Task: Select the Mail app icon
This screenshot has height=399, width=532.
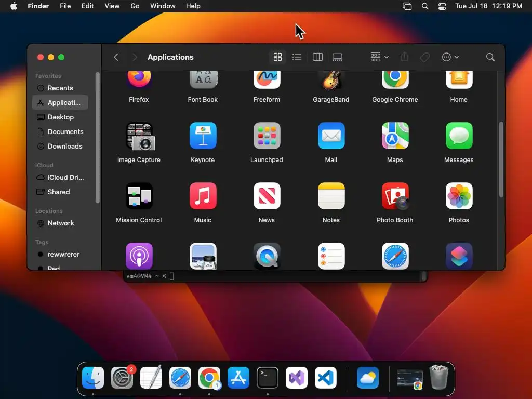Action: [331, 136]
